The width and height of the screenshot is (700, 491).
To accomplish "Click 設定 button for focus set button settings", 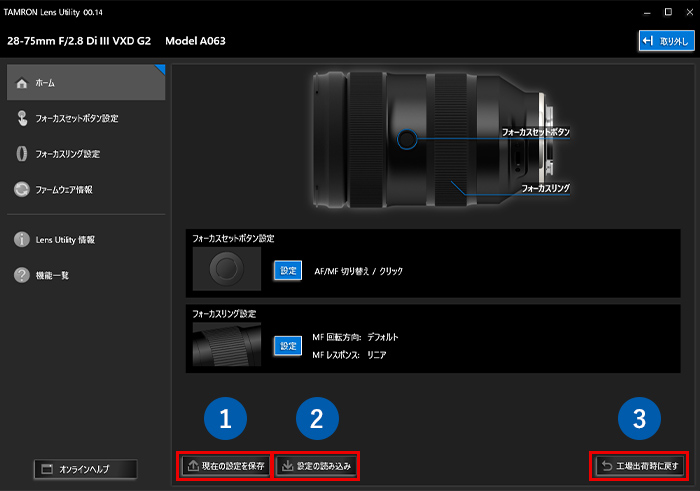I will 288,270.
